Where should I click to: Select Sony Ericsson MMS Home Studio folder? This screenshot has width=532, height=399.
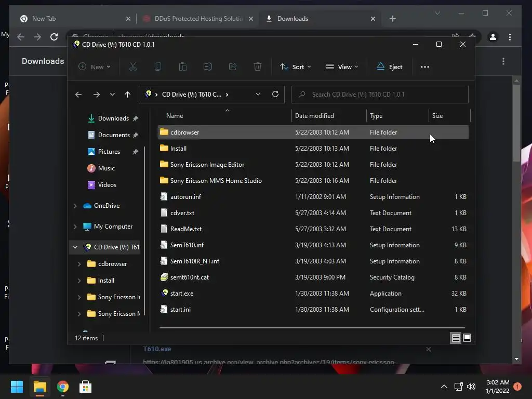[x=314, y=180]
